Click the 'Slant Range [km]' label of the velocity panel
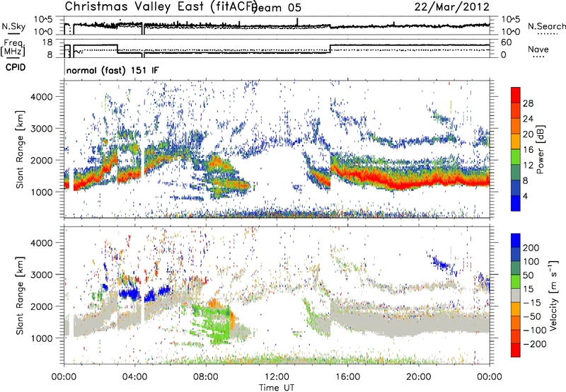 pyautogui.click(x=20, y=295)
